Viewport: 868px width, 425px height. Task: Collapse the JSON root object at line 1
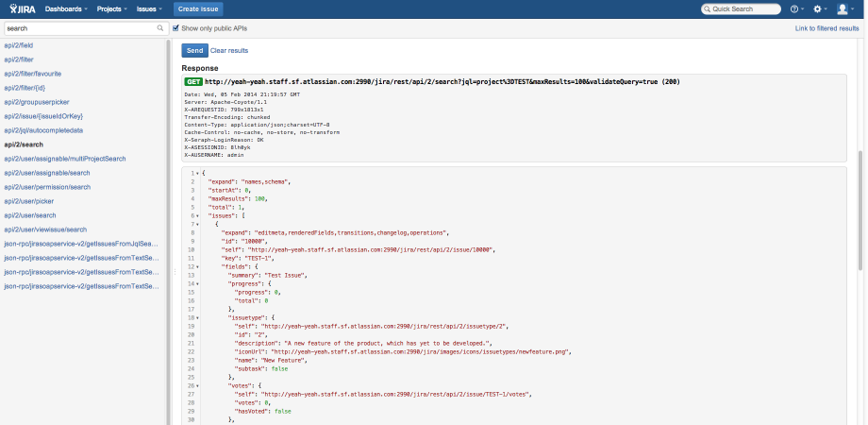tap(197, 174)
